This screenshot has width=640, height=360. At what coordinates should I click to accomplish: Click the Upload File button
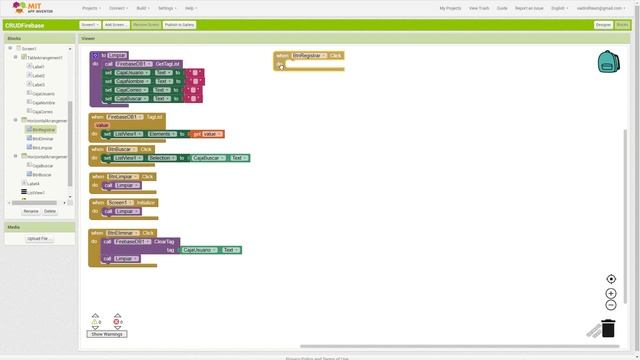tap(38, 238)
